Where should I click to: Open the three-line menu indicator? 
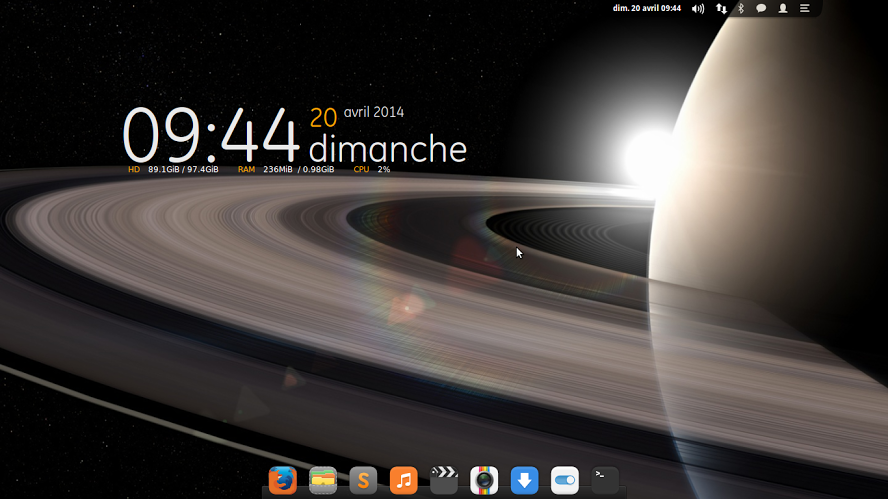pyautogui.click(x=804, y=8)
